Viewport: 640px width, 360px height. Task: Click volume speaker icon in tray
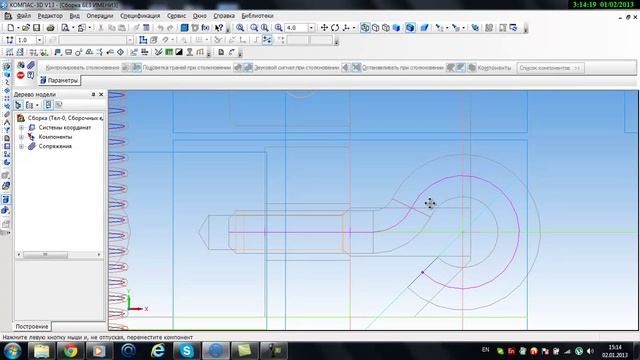tap(590, 351)
